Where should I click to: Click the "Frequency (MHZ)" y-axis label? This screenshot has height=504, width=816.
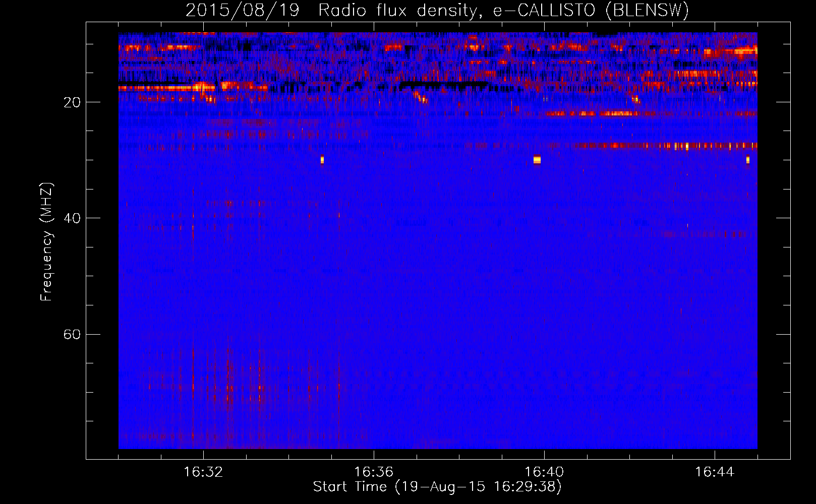click(x=46, y=242)
